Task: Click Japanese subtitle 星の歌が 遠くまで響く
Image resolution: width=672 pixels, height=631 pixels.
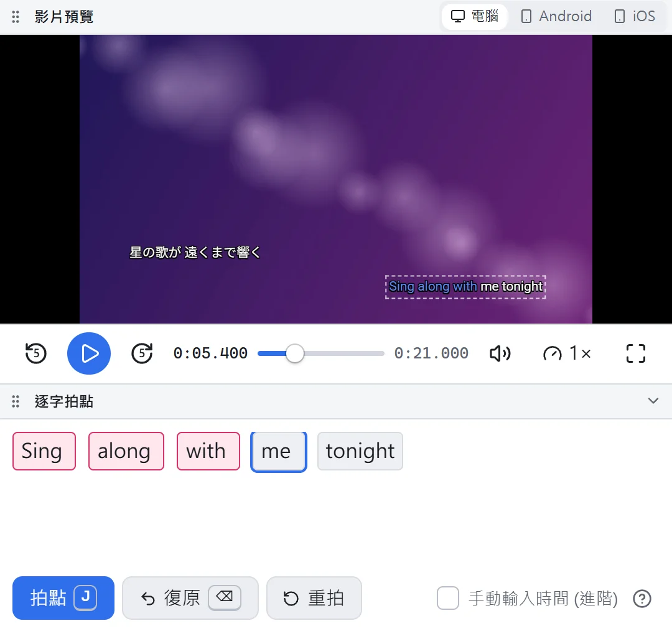Action: [195, 253]
